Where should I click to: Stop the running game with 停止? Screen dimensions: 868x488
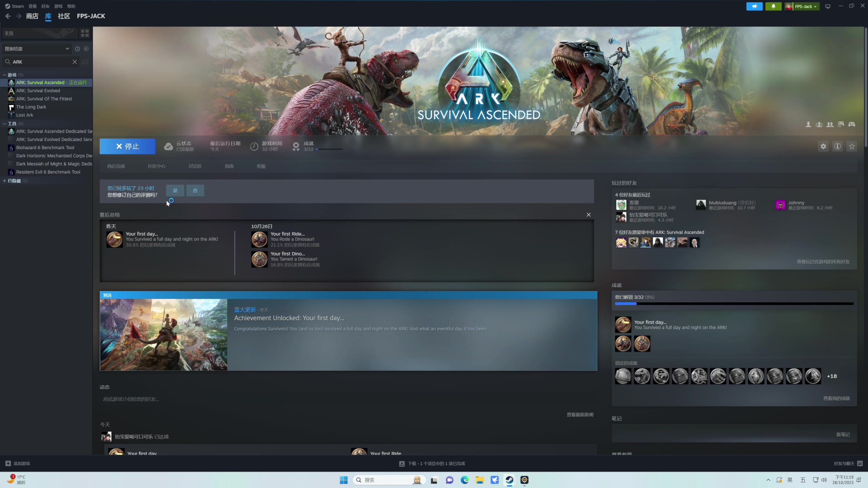(127, 146)
